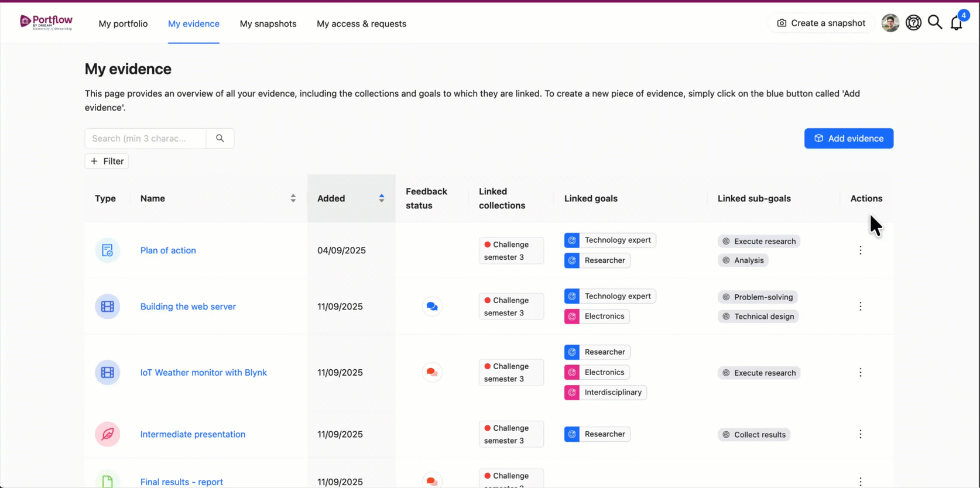Open the notifications bell
The image size is (980, 488).
click(956, 23)
